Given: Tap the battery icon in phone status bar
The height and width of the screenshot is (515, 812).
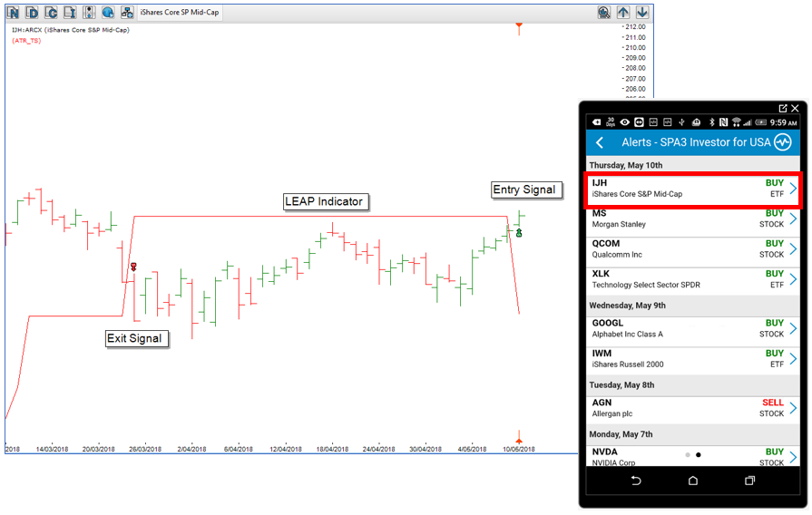Looking at the screenshot, I should click(760, 122).
